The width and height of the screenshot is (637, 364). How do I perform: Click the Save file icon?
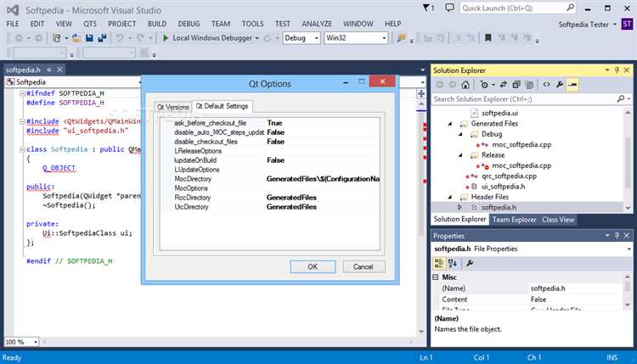pyautogui.click(x=89, y=37)
